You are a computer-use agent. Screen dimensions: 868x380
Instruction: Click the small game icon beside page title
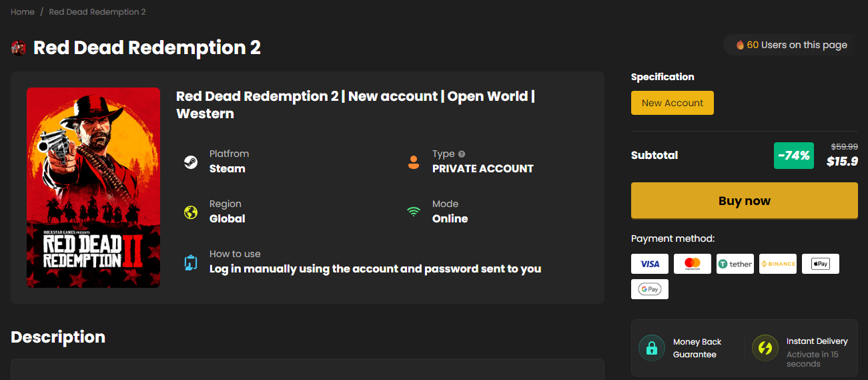pos(19,47)
